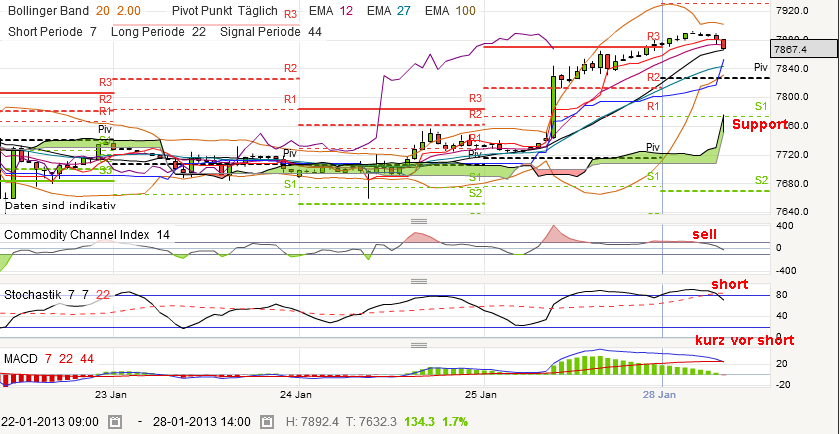Click the green change value 134.3
The image size is (840, 434).
click(419, 421)
